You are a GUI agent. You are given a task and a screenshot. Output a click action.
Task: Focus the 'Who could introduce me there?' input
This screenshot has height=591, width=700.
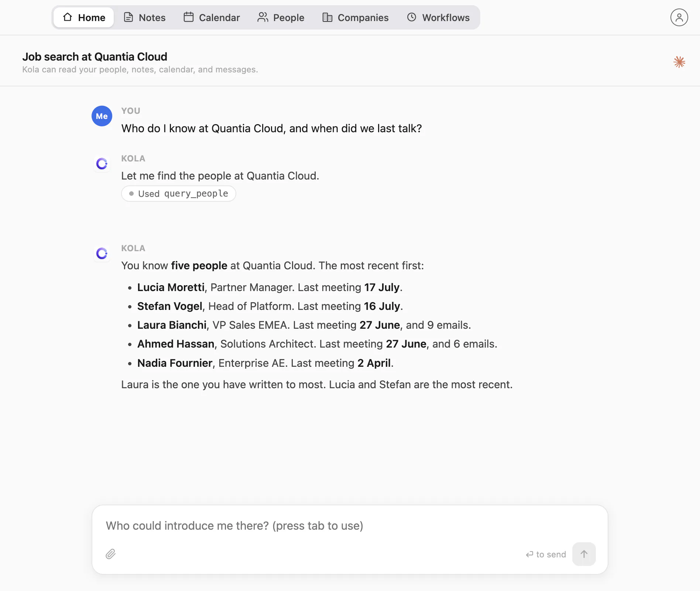(x=350, y=526)
